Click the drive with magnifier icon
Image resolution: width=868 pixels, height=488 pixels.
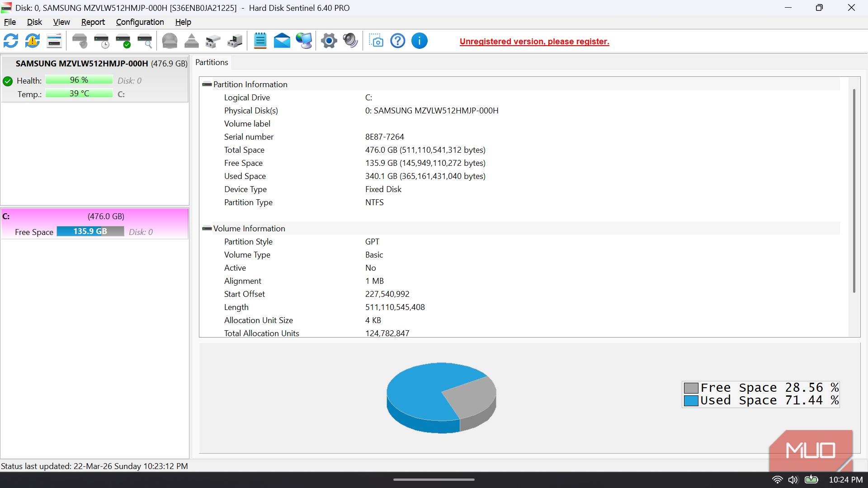pyautogui.click(x=145, y=41)
